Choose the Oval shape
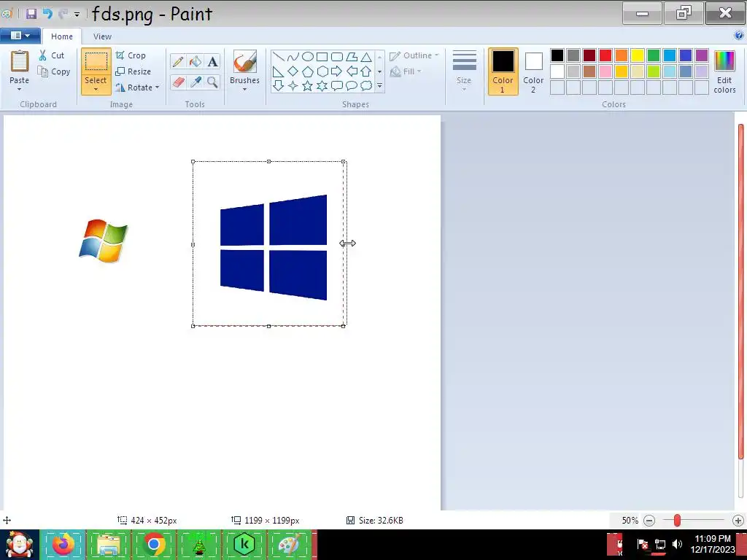Image resolution: width=747 pixels, height=560 pixels. (308, 57)
